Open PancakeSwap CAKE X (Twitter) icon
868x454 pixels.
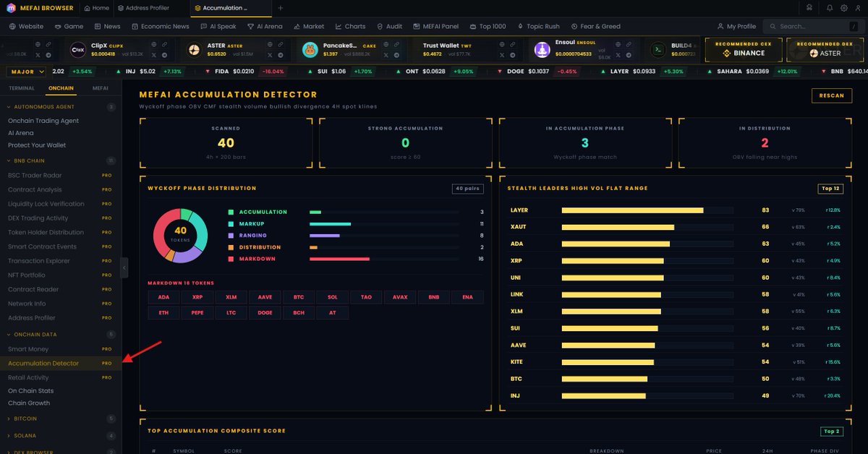pyautogui.click(x=386, y=55)
